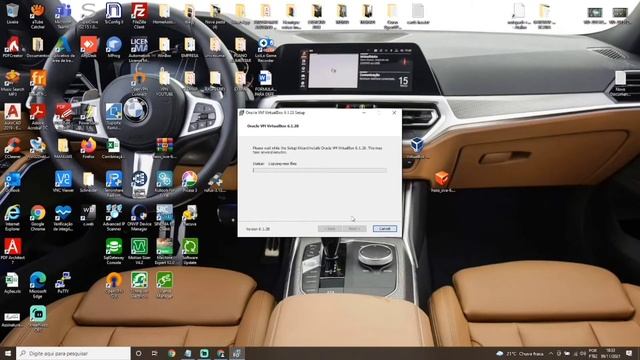Click the Windows Start button
Image resolution: width=640 pixels, height=360 pixels.
(x=8, y=353)
